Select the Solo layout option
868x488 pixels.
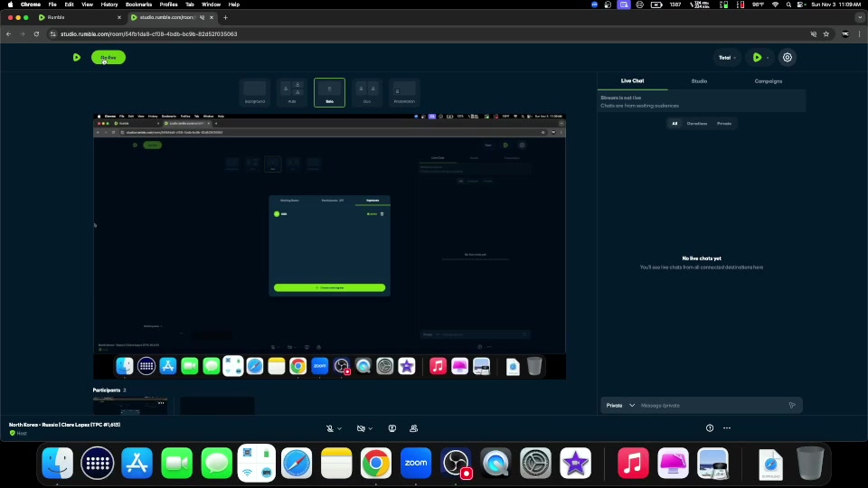click(x=329, y=92)
